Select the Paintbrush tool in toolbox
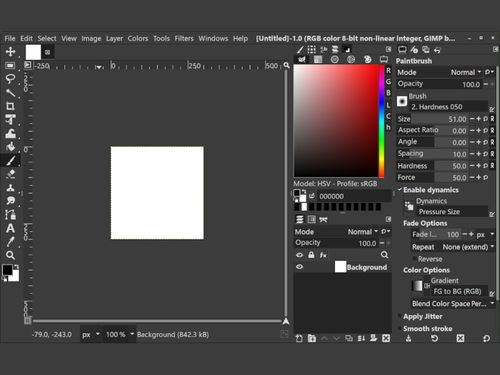The height and width of the screenshot is (375, 500). click(10, 160)
